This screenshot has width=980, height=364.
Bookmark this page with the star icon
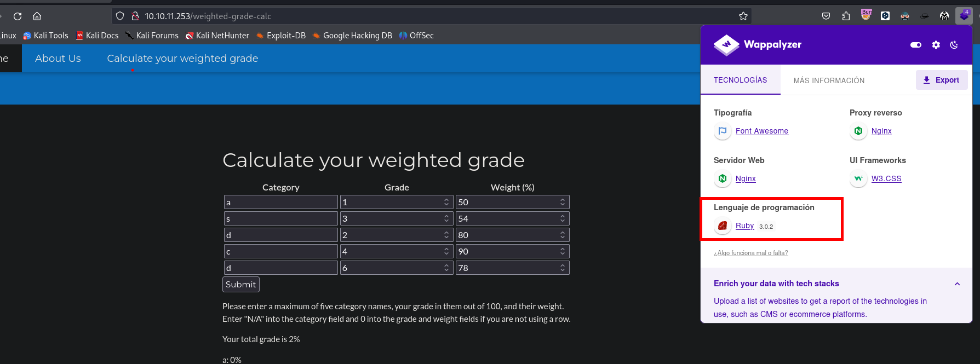743,16
